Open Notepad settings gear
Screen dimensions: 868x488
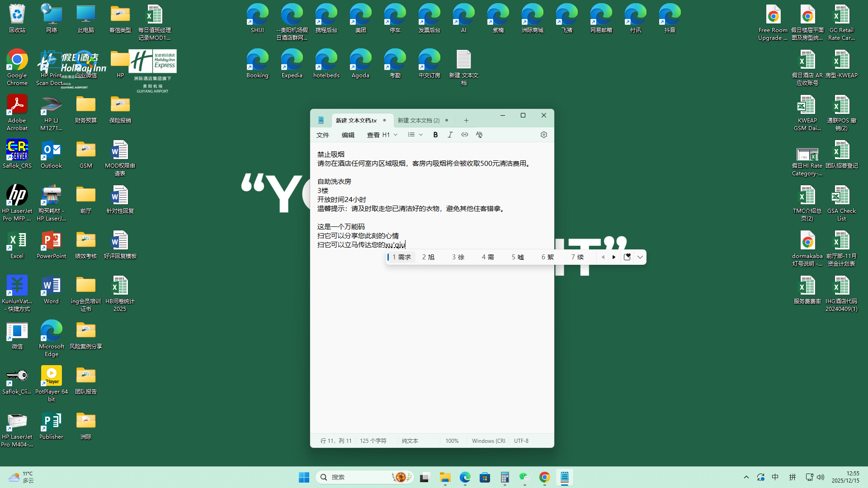544,135
